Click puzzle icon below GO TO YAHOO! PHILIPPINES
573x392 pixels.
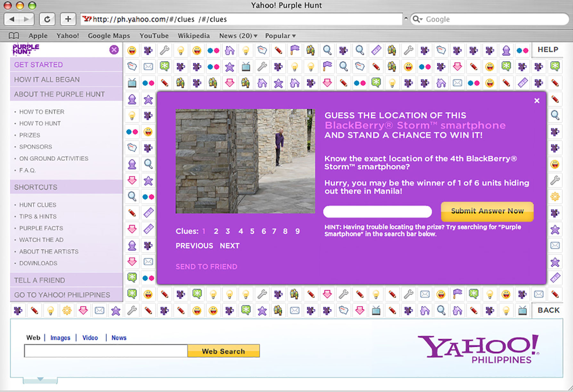coord(18,310)
